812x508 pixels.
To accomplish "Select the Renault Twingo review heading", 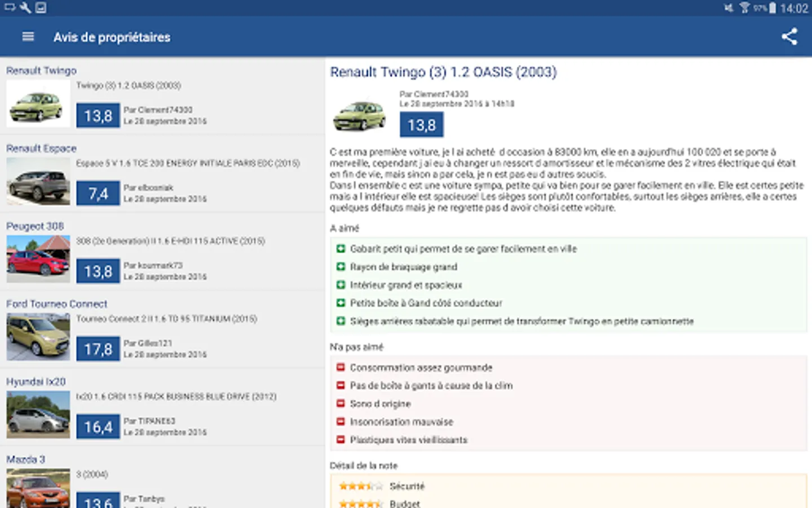I will coord(41,71).
